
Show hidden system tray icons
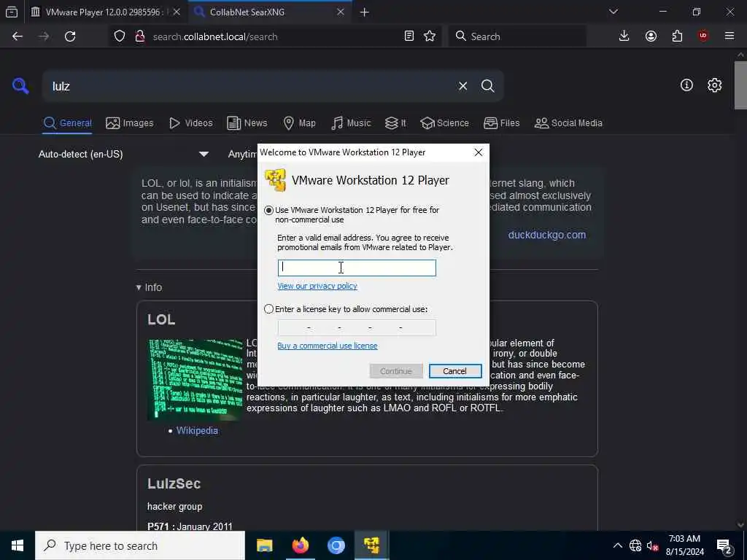click(617, 545)
